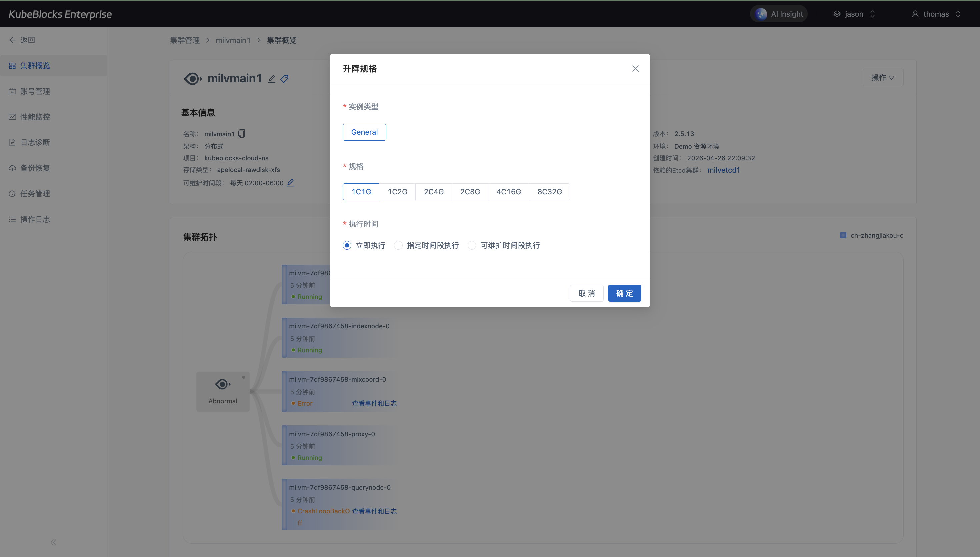Open the thomas user dropdown
Viewport: 980px width, 557px height.
936,14
